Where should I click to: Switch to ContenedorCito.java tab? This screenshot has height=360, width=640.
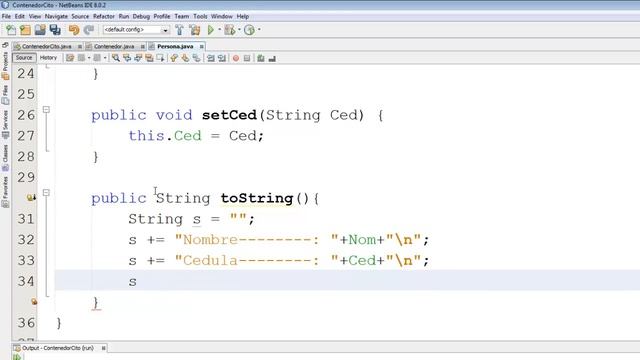(47, 47)
